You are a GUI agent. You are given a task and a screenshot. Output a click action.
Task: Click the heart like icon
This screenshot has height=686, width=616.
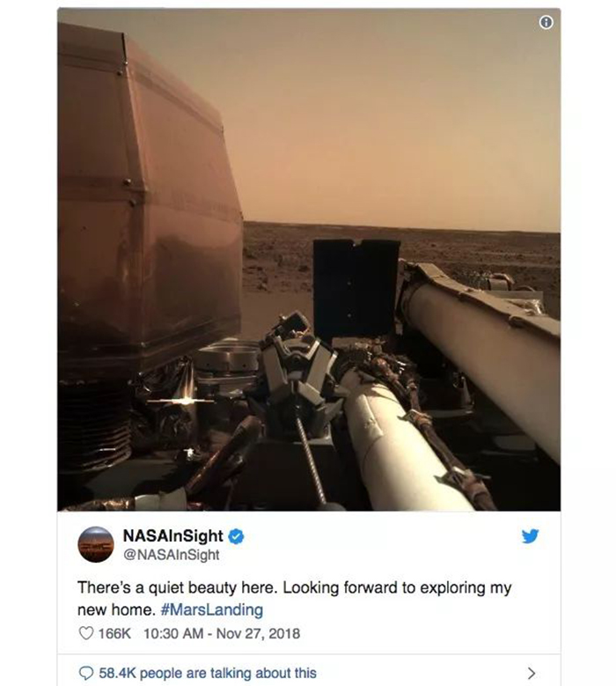pyautogui.click(x=86, y=633)
